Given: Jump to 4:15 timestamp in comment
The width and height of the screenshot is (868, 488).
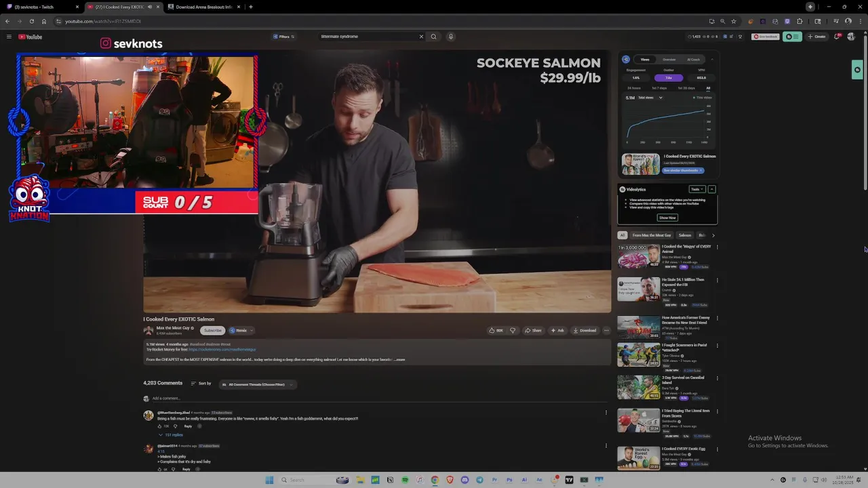Looking at the screenshot, I should coord(161,451).
